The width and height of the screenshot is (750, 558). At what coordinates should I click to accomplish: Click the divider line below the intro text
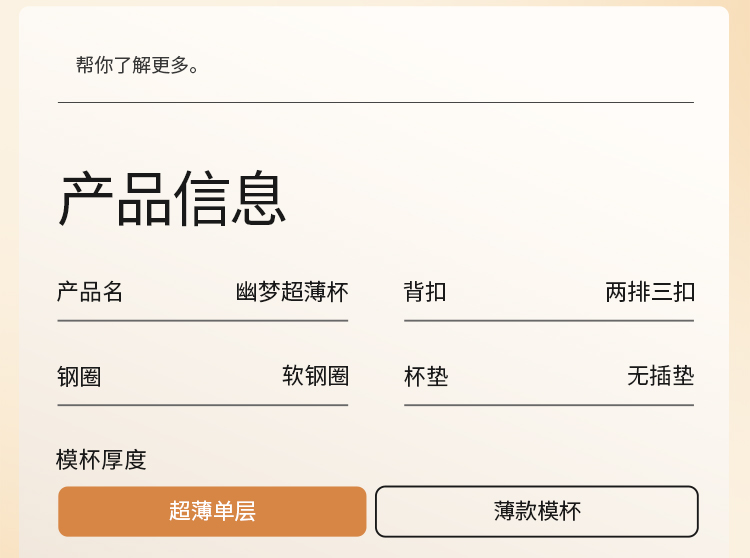pos(375,102)
